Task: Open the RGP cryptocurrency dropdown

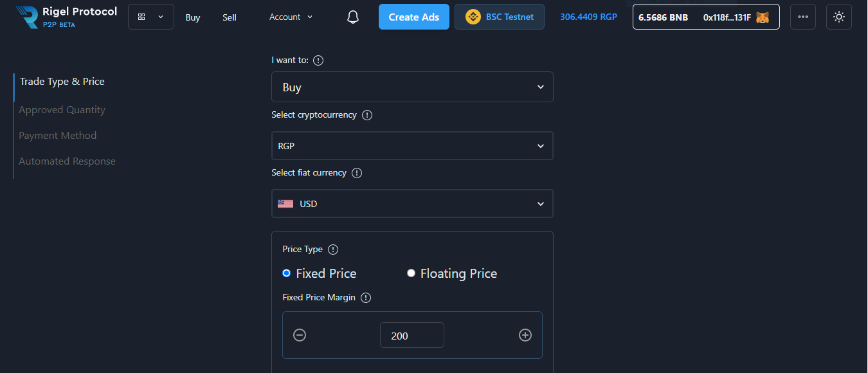Action: click(412, 146)
